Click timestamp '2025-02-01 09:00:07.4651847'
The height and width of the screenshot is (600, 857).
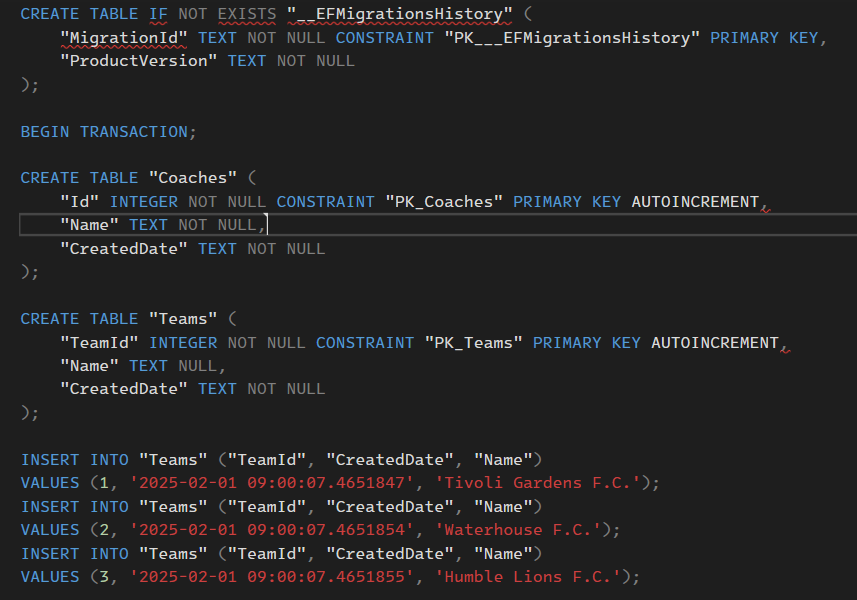point(272,483)
